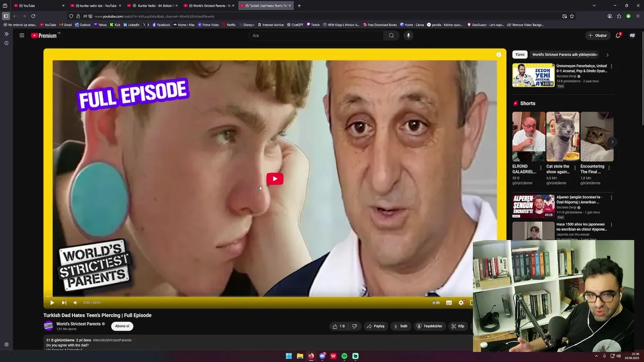This screenshot has height=362, width=644.
Task: Toggle autoplay switch in the player
Action: click(x=436, y=303)
